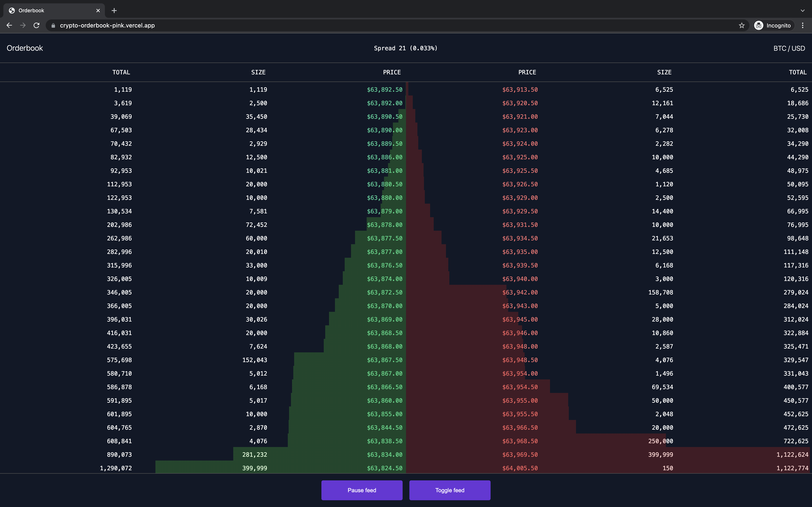Viewport: 812px width, 507px height.
Task: Click the Spread 21 label
Action: [x=405, y=48]
